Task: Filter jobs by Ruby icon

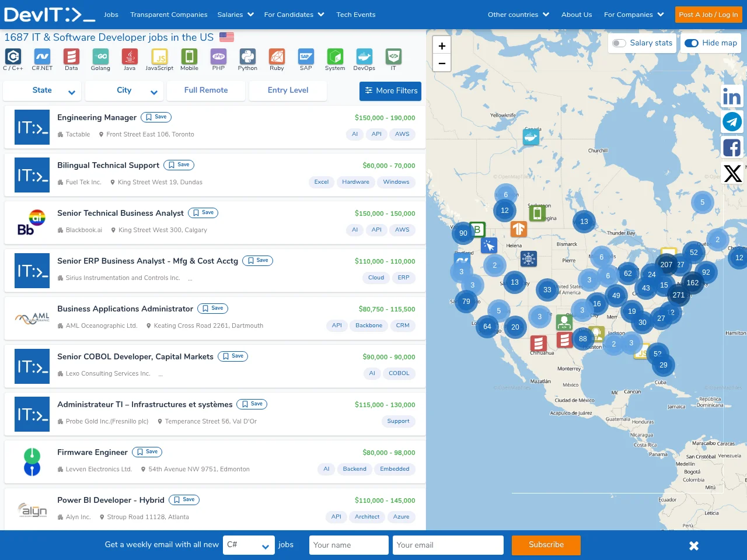Action: coord(277,56)
